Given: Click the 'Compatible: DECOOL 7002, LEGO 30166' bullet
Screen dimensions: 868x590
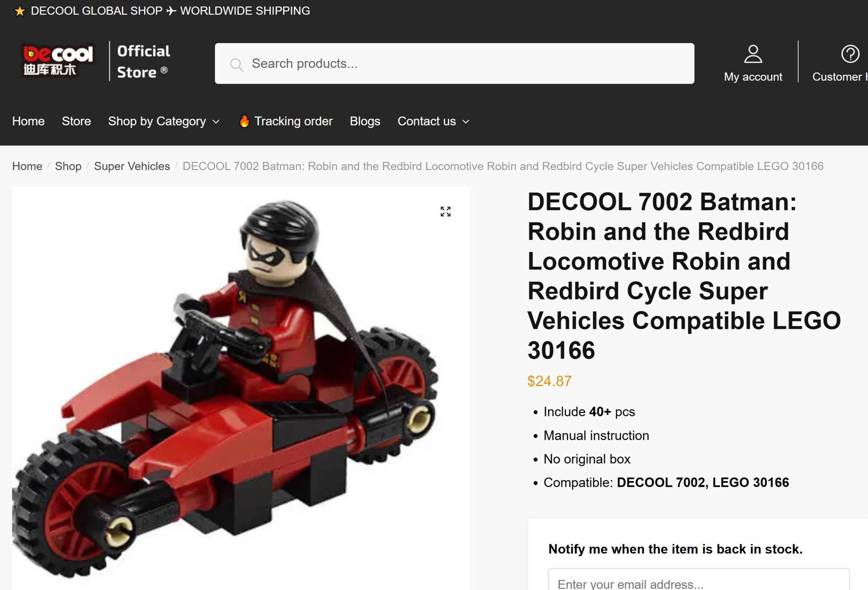Looking at the screenshot, I should coord(666,482).
